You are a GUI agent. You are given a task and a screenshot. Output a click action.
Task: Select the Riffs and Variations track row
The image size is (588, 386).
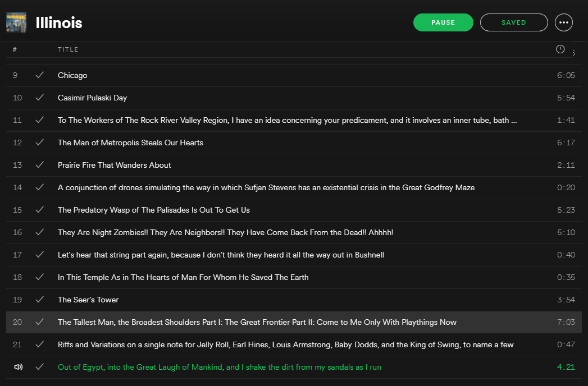tap(285, 344)
